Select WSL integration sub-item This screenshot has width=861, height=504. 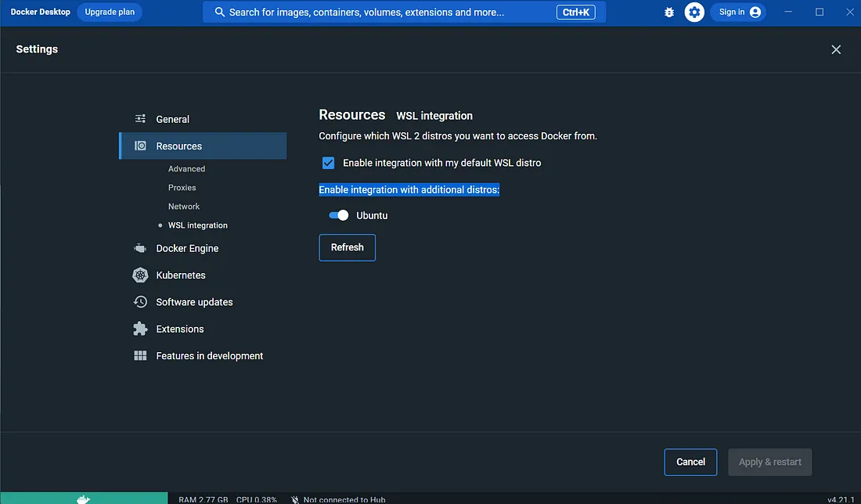pyautogui.click(x=198, y=225)
